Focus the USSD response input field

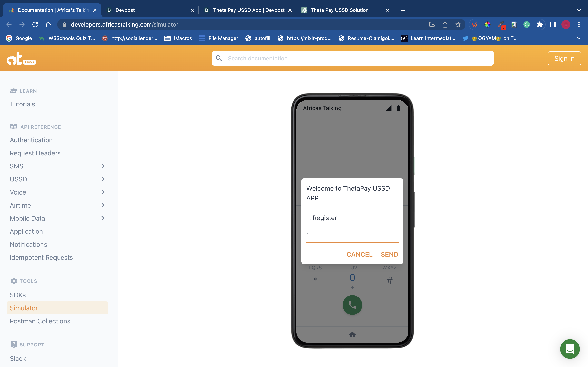click(352, 236)
